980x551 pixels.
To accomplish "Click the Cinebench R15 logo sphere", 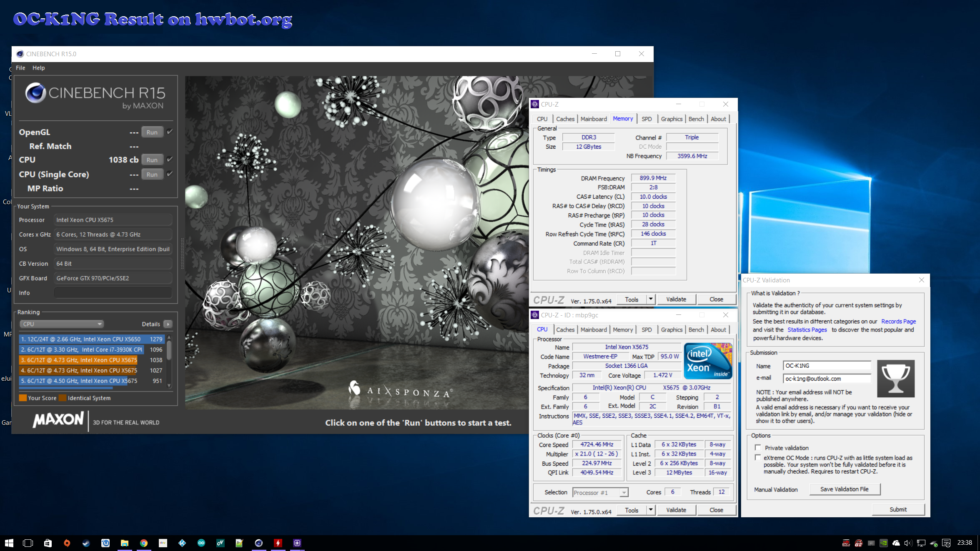I will click(35, 93).
